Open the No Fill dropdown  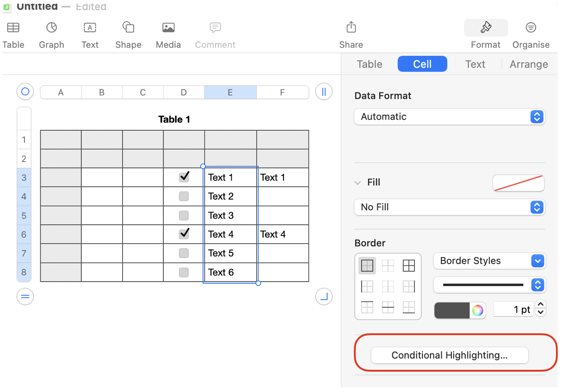click(x=449, y=207)
